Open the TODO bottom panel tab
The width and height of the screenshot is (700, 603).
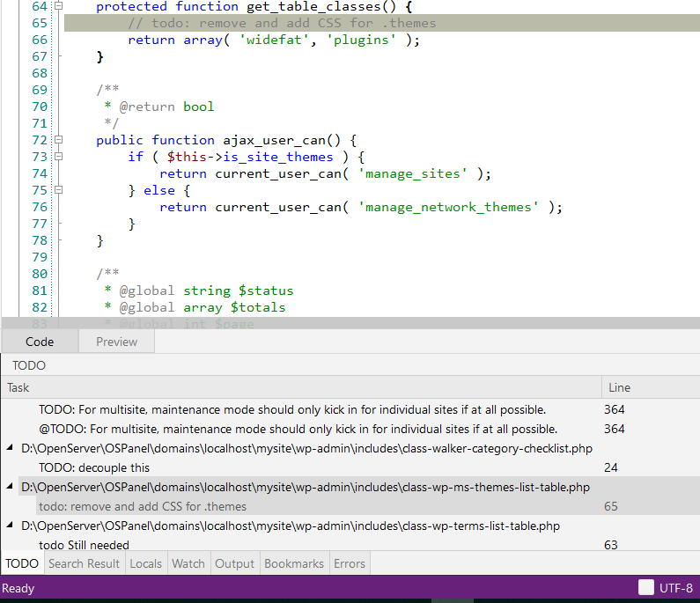22,563
